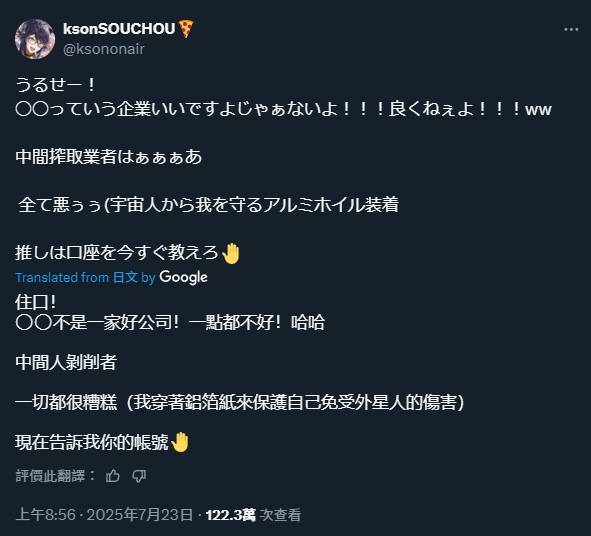Click the thumbs up translation rating icon
The width and height of the screenshot is (591, 536).
pos(113,476)
